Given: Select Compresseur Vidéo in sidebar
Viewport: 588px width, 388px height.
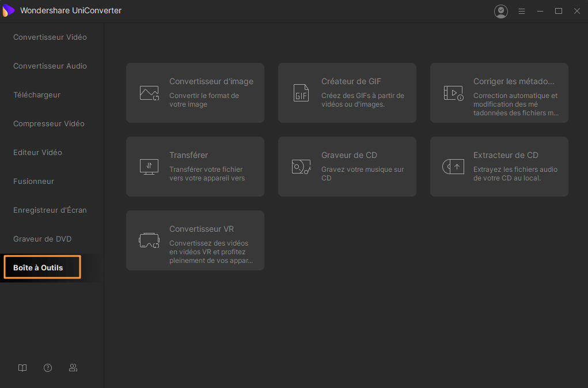Looking at the screenshot, I should (x=49, y=123).
